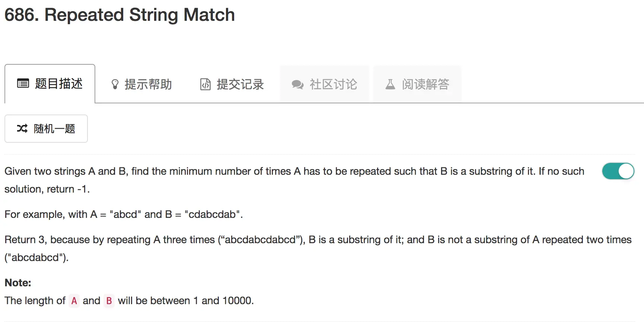Click the example line with "cdabcdab"

pyautogui.click(x=124, y=215)
